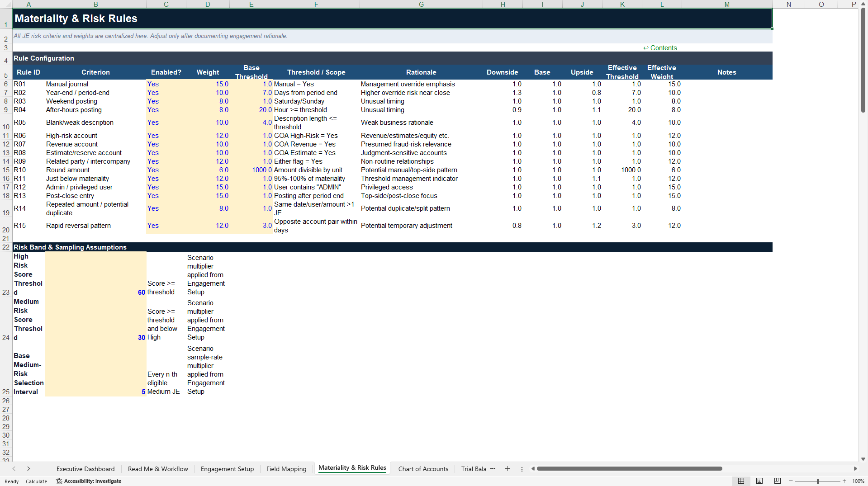
Task: Select 'Rule Configuration' section header
Action: pos(392,58)
